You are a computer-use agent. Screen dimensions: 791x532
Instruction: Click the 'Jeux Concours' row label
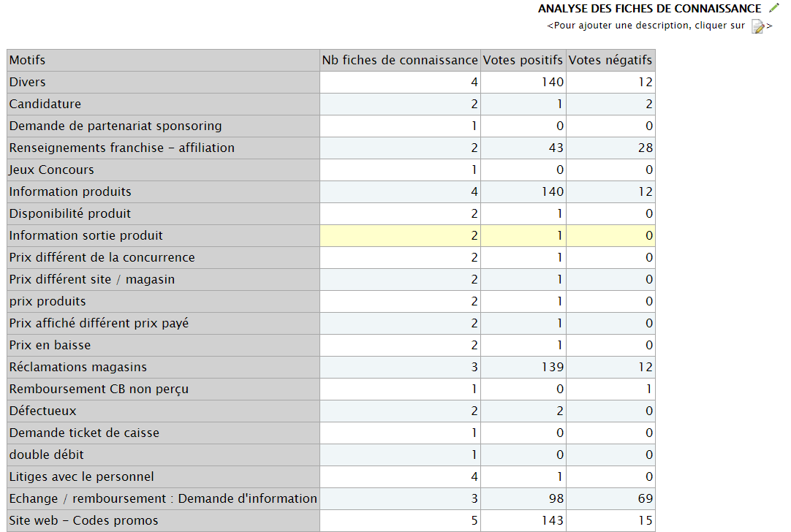coord(51,170)
